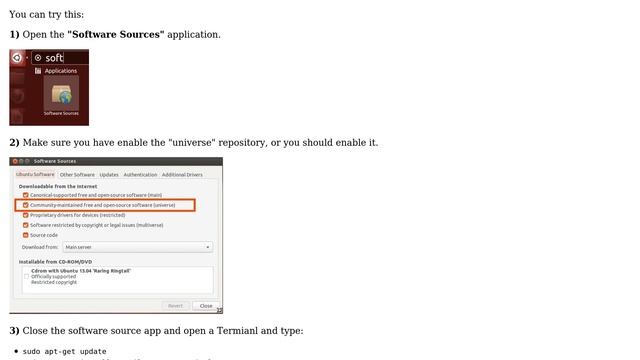
Task: Toggle the Source code checkbox
Action: (26, 235)
